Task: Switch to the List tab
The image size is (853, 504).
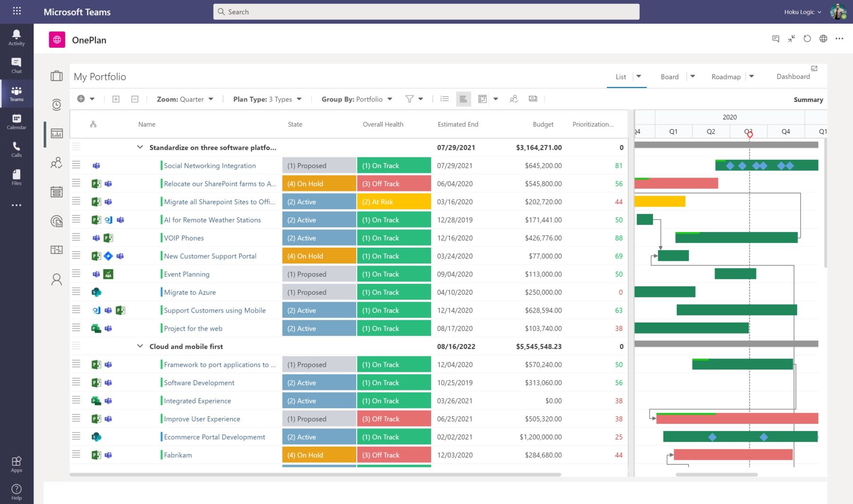Action: (x=621, y=77)
